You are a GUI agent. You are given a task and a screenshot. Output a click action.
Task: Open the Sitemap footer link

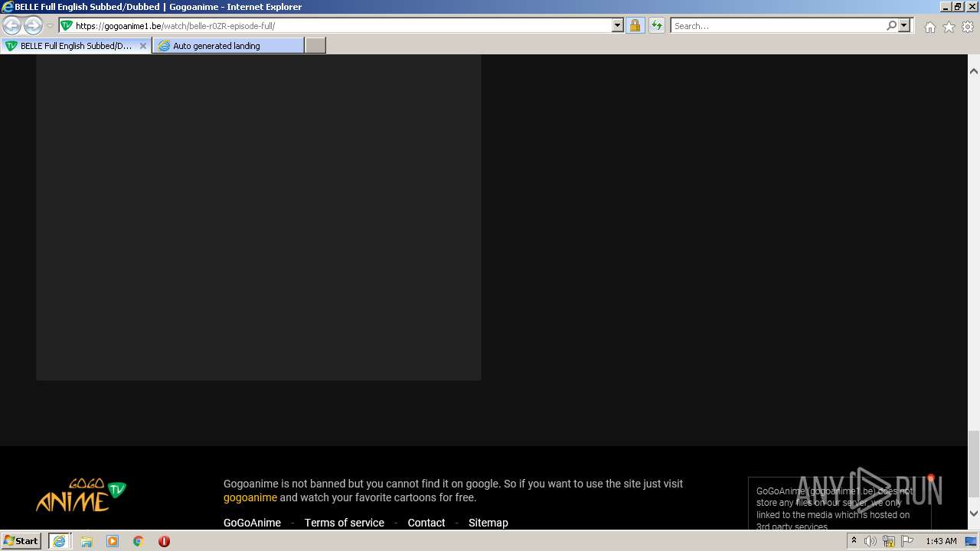coord(488,523)
